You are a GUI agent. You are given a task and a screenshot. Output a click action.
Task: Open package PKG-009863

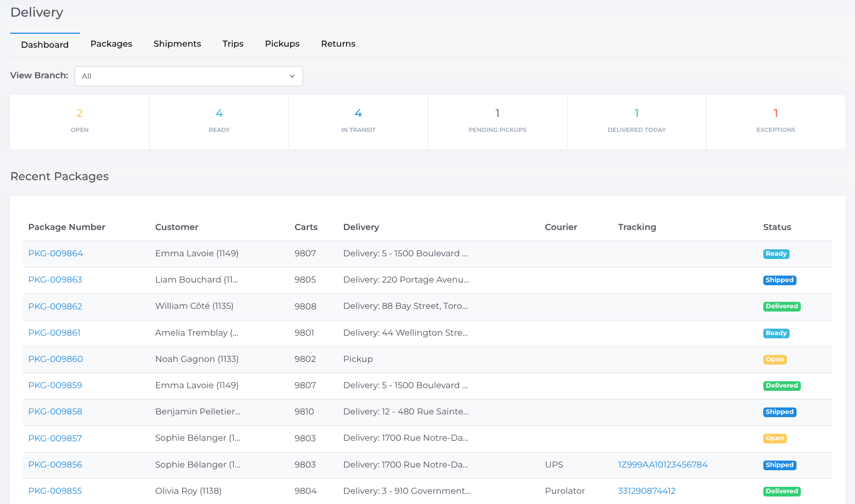click(x=55, y=280)
